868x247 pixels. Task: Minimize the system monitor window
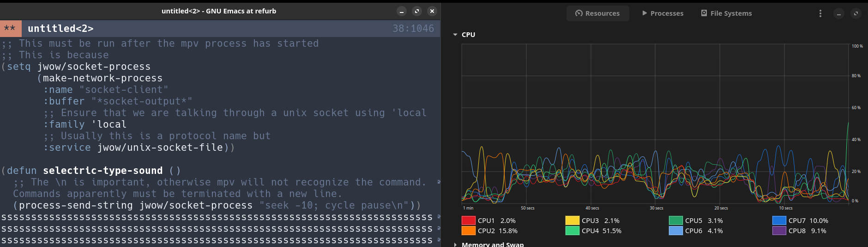[838, 13]
